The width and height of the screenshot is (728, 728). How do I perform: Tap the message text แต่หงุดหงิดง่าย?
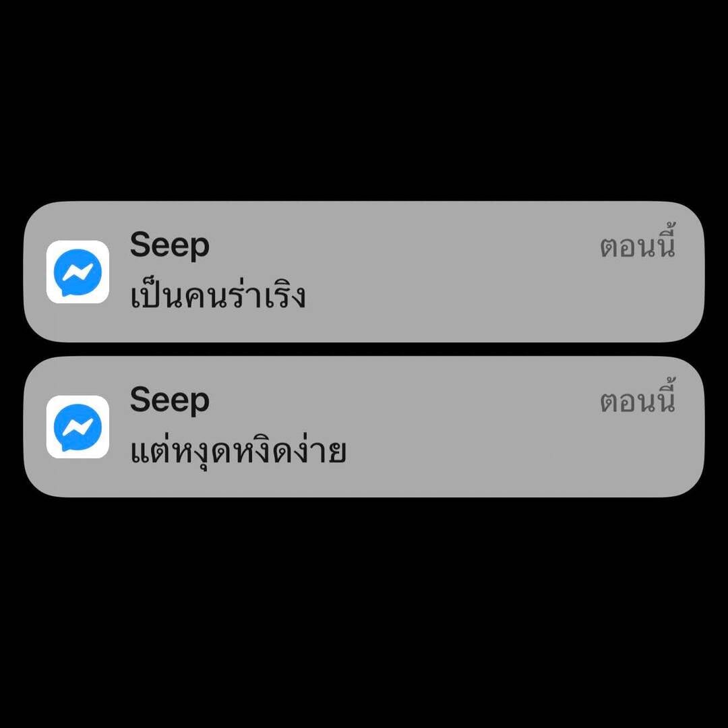(238, 450)
